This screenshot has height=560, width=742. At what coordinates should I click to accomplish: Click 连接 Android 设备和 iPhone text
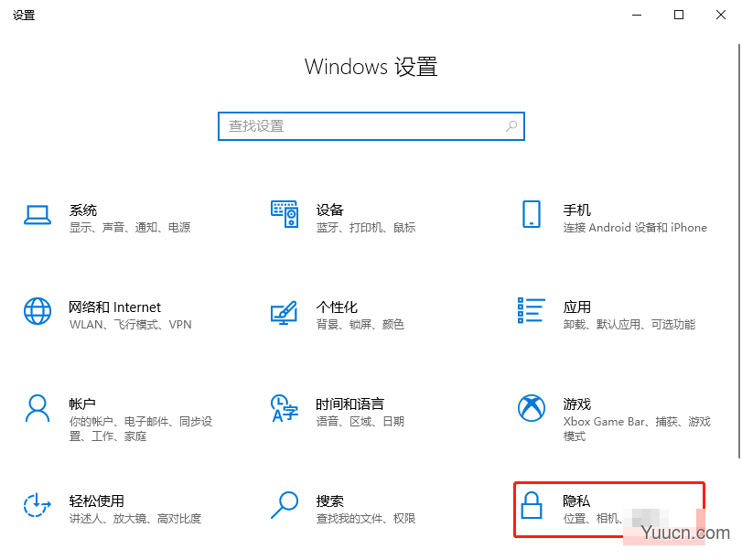[x=635, y=228]
